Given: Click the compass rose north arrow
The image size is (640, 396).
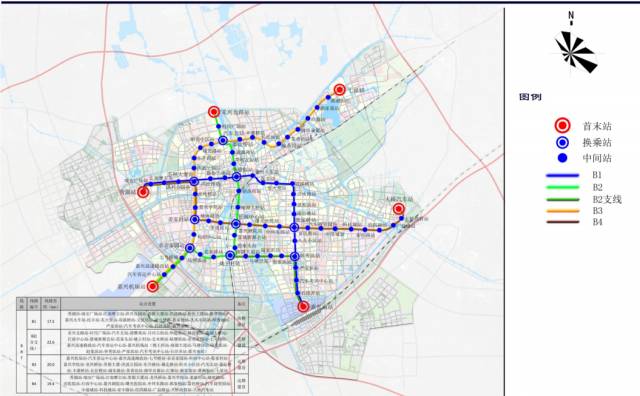Looking at the screenshot, I should click(575, 48).
